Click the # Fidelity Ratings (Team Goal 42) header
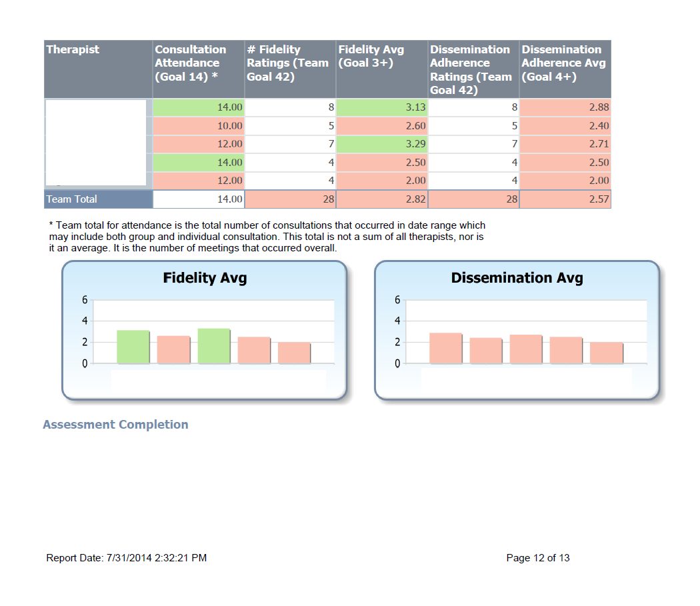 point(290,69)
